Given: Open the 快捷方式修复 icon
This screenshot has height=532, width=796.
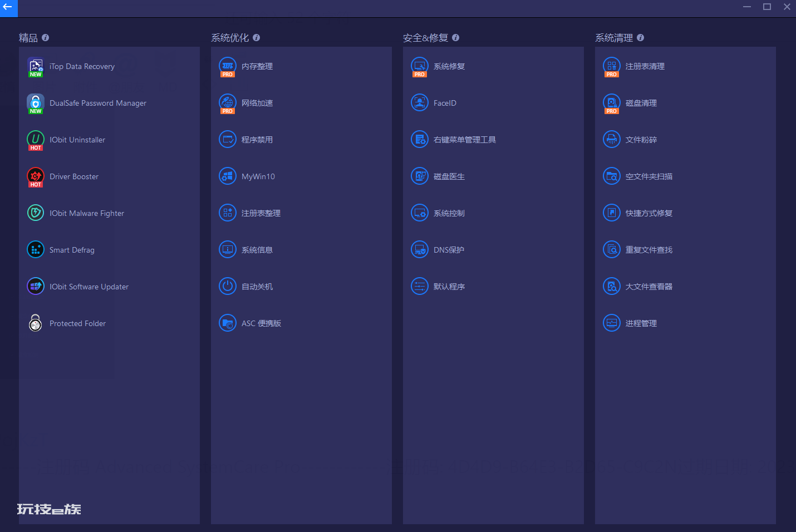Looking at the screenshot, I should [x=612, y=213].
